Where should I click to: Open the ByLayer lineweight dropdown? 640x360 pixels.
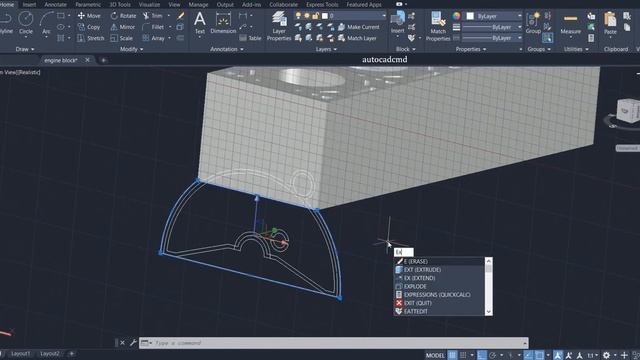(492, 27)
